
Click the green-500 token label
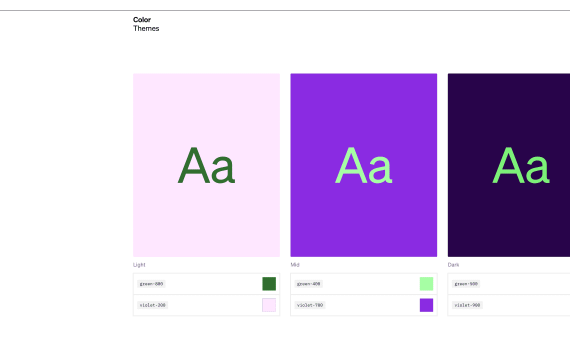click(x=466, y=284)
